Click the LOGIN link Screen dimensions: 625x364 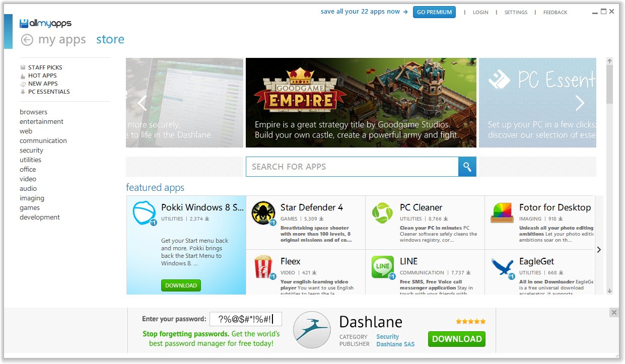coord(480,12)
